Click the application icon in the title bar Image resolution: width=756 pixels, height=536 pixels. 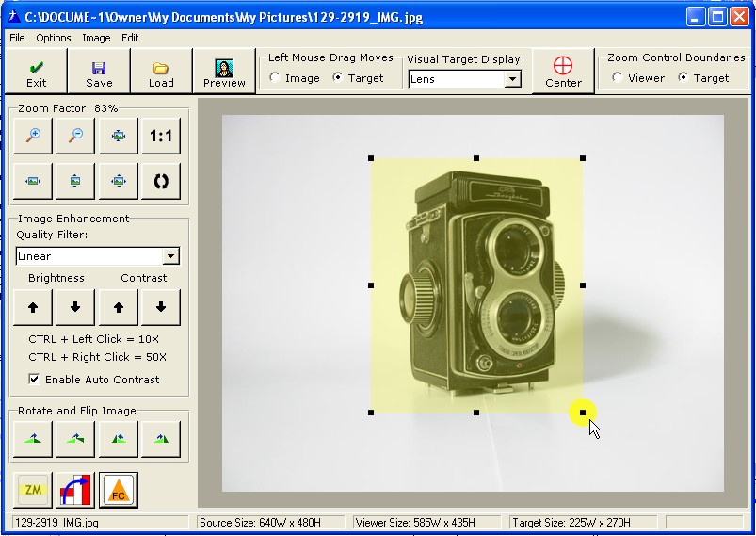[13, 17]
